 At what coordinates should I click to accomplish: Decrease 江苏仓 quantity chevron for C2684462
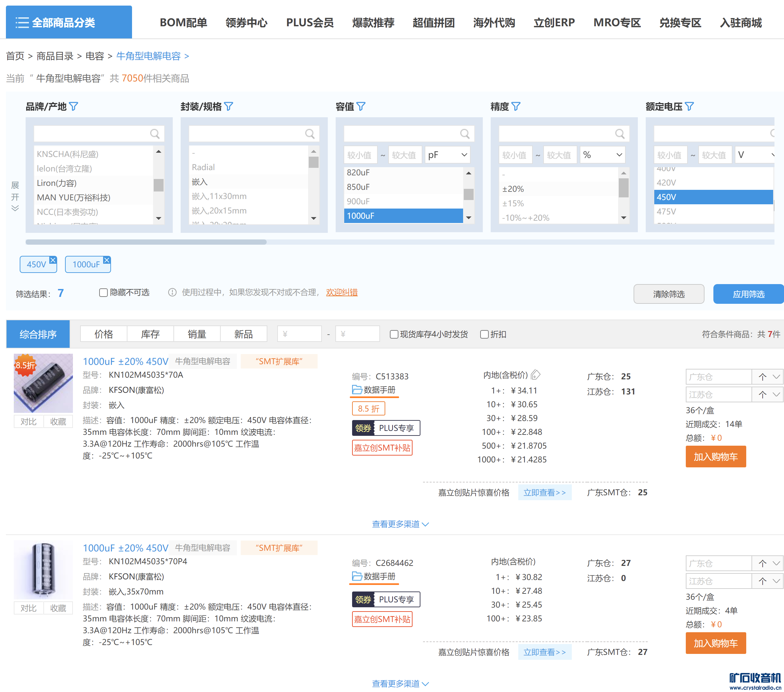click(776, 581)
